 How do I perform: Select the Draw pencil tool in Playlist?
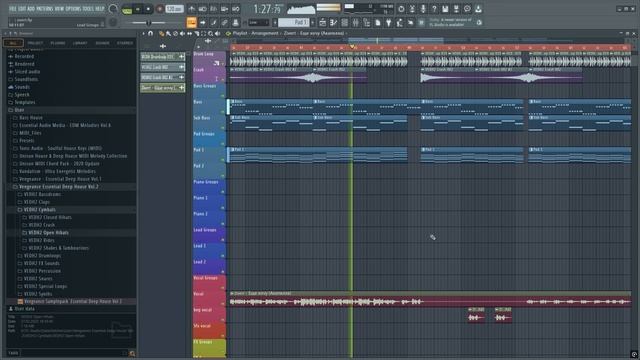pos(162,33)
